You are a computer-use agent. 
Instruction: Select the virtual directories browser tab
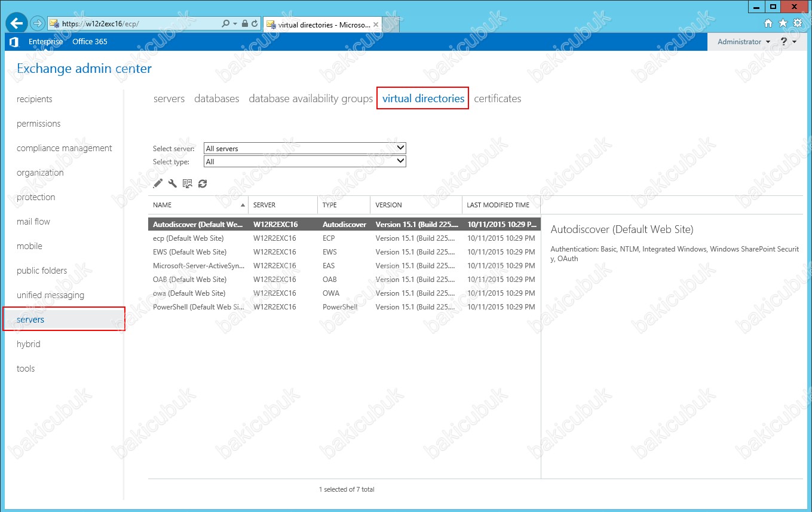323,25
